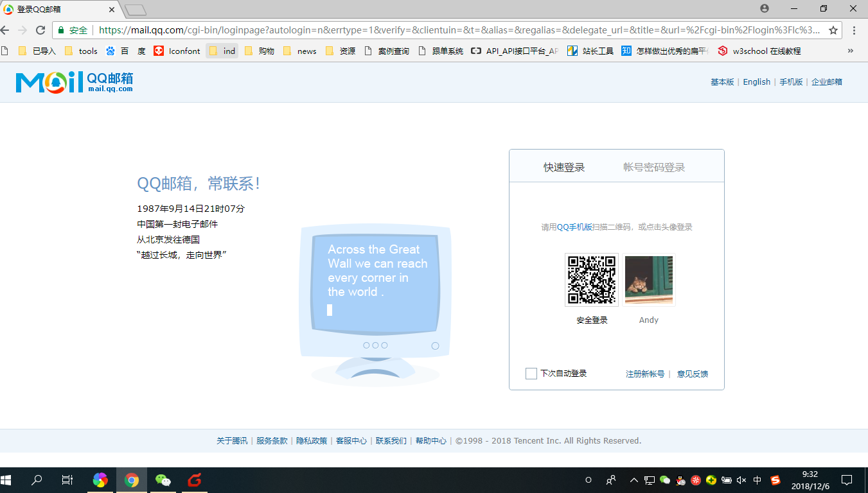The width and height of the screenshot is (868, 493).
Task: Launch WeChat from the taskbar
Action: pyautogui.click(x=163, y=480)
